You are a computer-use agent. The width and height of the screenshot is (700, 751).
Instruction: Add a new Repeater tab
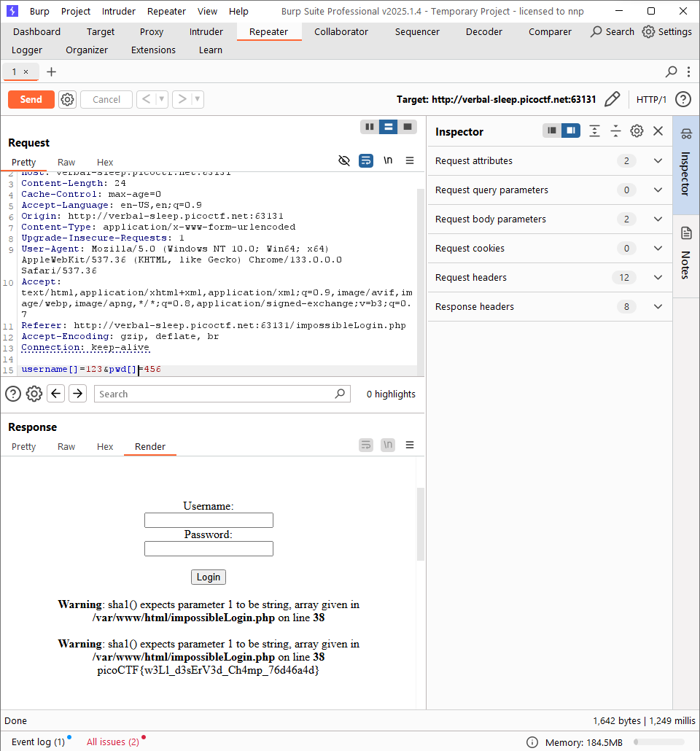tap(51, 72)
